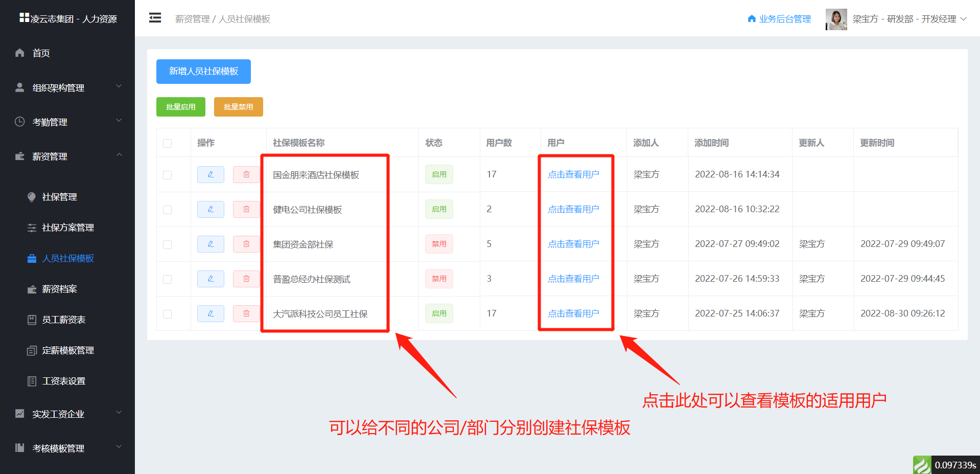
Task: Delete the 健电公司社保模板 row
Action: (246, 209)
